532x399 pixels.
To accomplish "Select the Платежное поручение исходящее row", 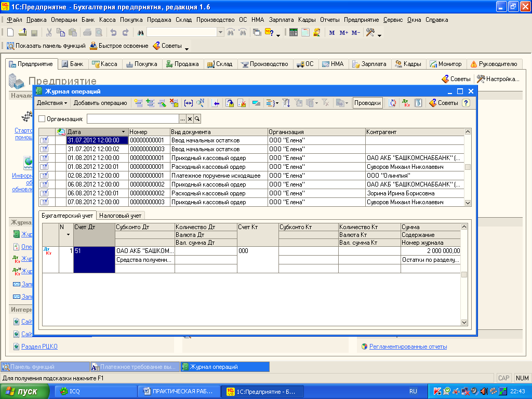I will tap(251, 176).
